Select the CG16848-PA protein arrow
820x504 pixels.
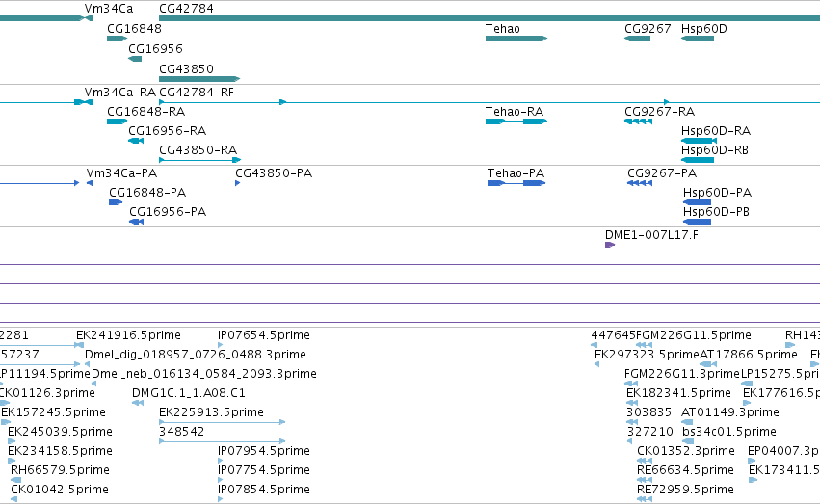(116, 202)
